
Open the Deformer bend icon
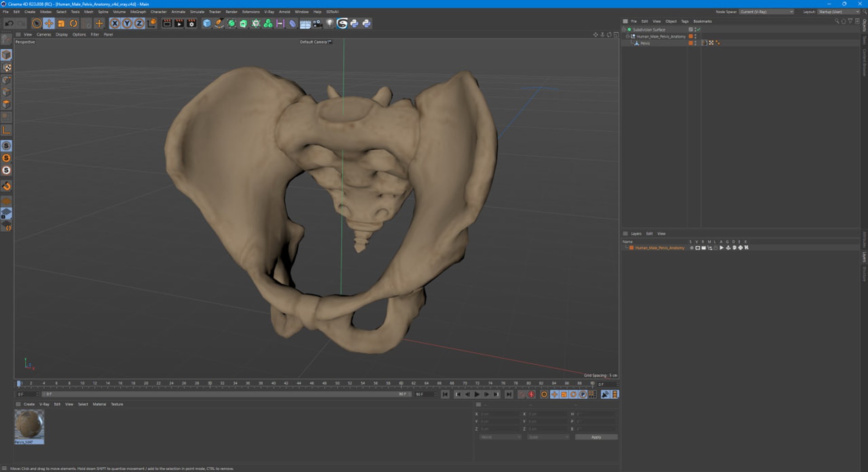click(292, 24)
